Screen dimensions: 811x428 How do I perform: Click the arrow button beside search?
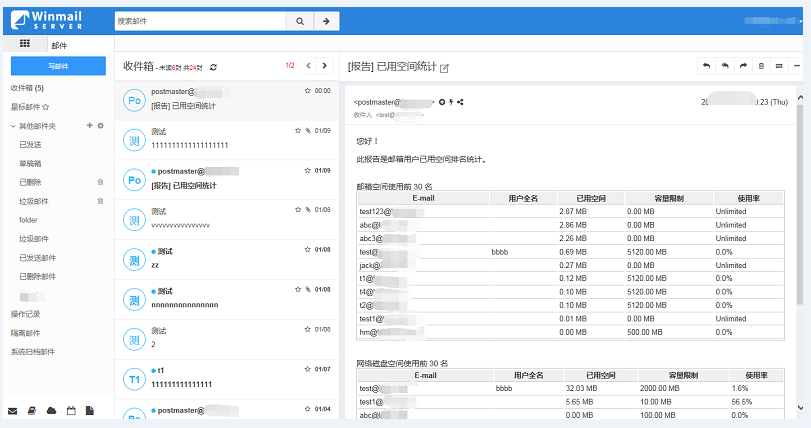[326, 21]
